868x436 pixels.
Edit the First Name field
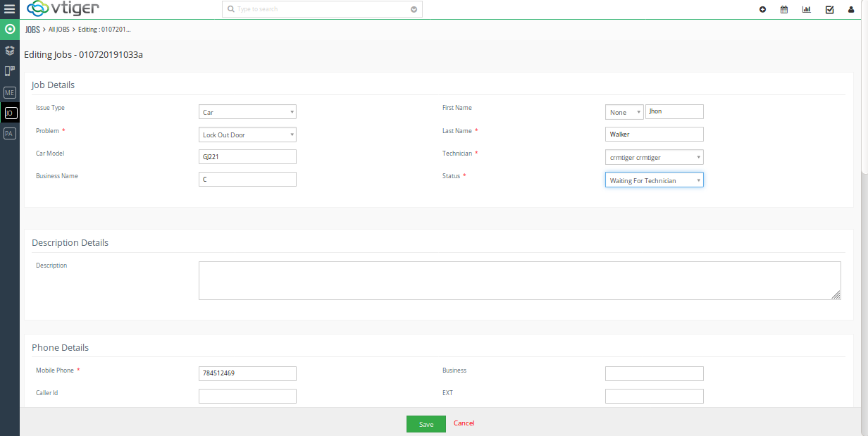tap(675, 111)
